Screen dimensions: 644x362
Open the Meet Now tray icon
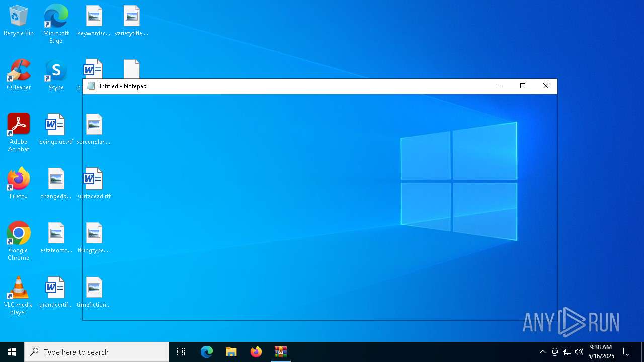pos(555,352)
